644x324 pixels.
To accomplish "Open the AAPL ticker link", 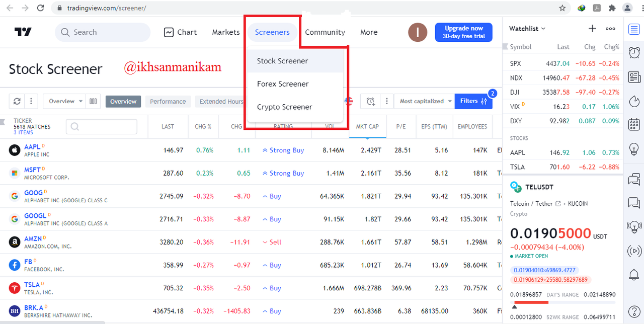I will point(32,146).
